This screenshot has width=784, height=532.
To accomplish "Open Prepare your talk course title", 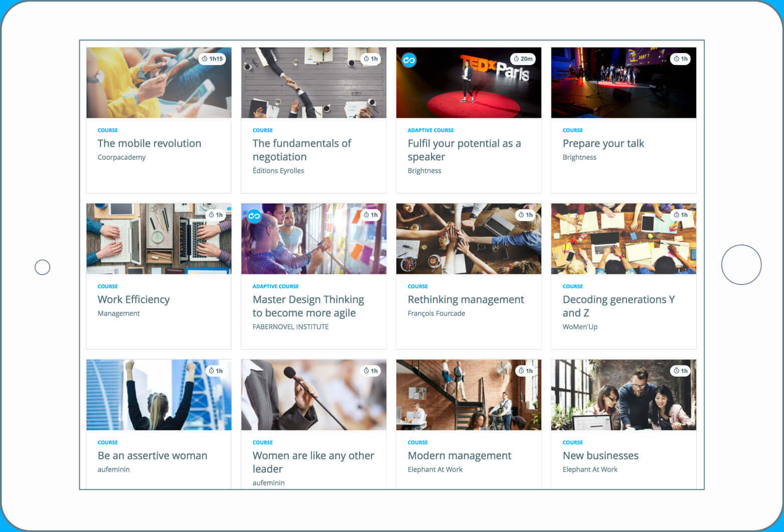I will pos(603,144).
